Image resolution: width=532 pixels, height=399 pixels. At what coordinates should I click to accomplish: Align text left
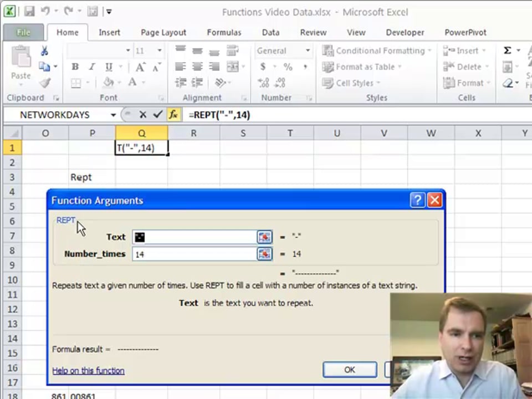180,66
